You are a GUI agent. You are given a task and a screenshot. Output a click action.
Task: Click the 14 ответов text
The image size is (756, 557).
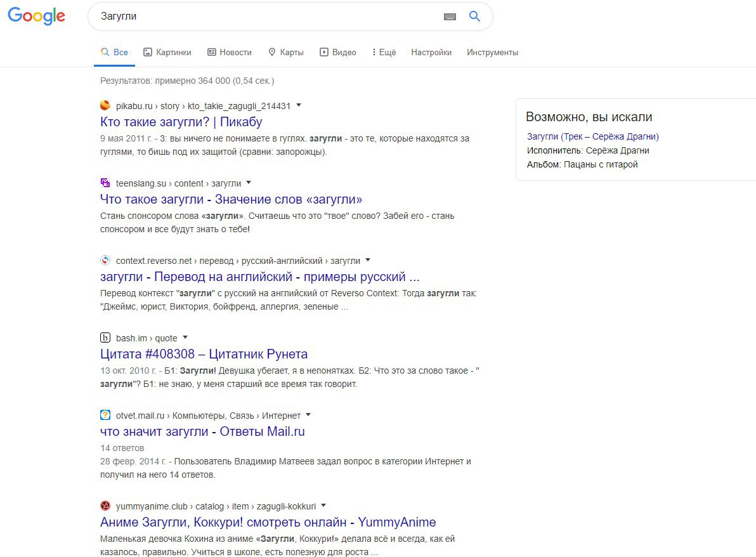122,448
